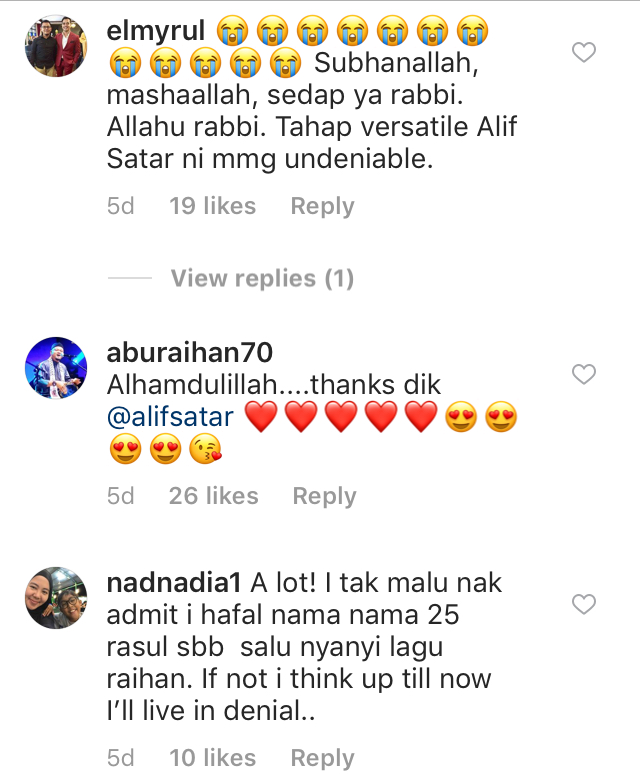Viewport: 640px width, 778px height.
Task: Reply to elmyrul's comment
Action: coord(322,206)
